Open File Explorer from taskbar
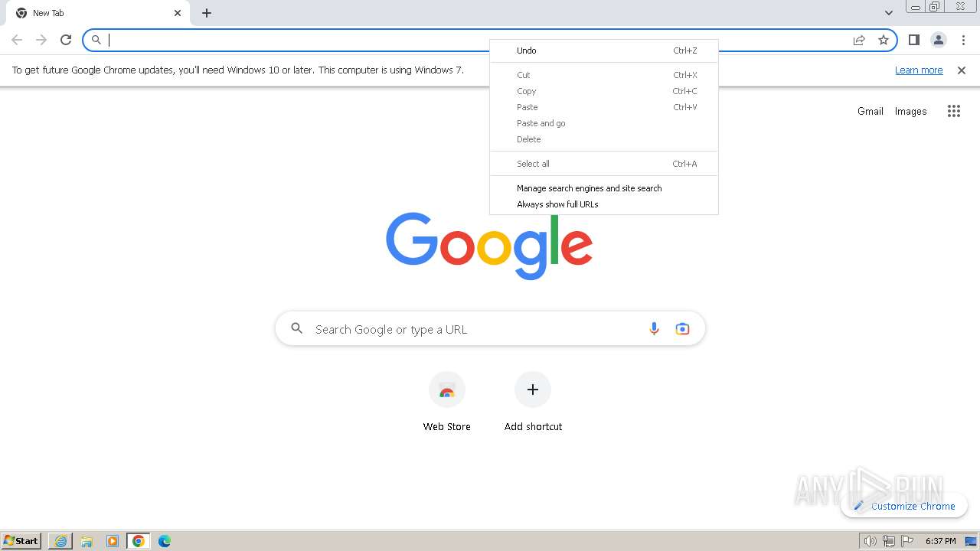 (87, 541)
